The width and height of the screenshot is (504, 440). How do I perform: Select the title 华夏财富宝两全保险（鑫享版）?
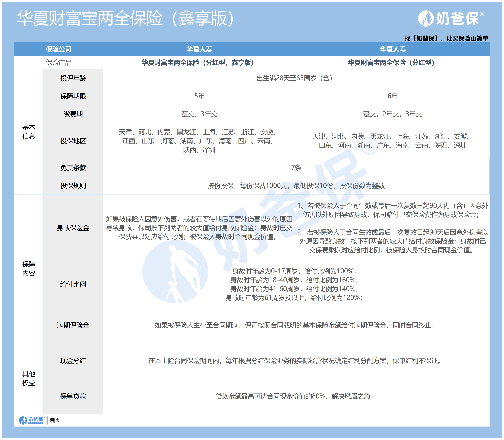click(126, 18)
